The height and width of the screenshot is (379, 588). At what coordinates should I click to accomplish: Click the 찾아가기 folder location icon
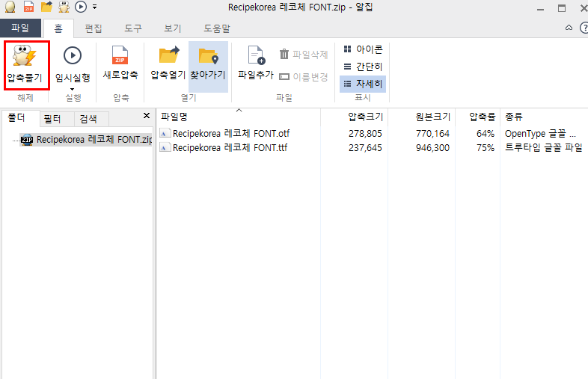(208, 56)
